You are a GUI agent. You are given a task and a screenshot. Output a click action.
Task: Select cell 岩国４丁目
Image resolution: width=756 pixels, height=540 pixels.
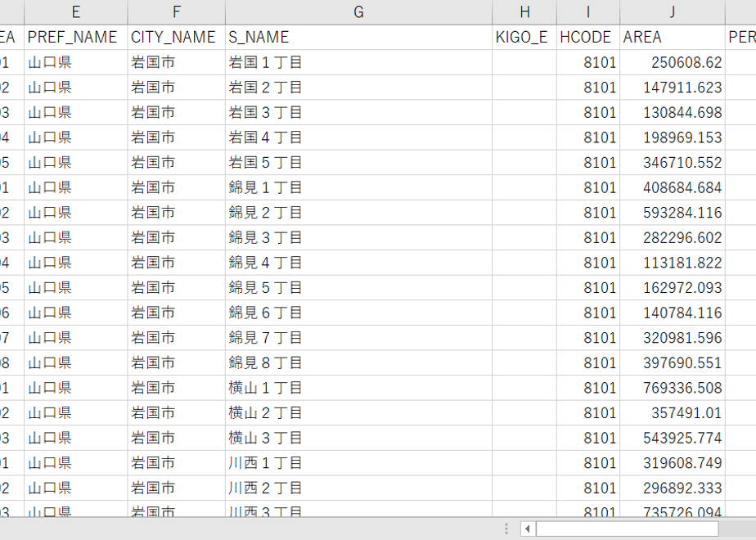tap(358, 137)
